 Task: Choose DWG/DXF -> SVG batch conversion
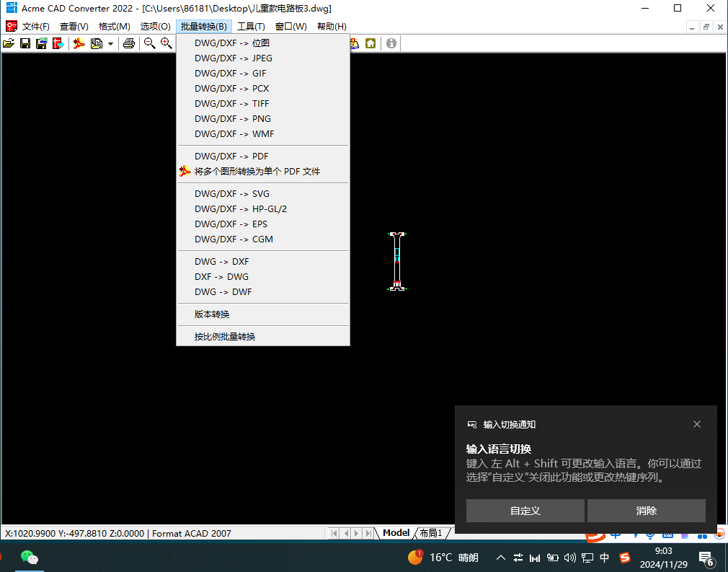tap(263, 194)
